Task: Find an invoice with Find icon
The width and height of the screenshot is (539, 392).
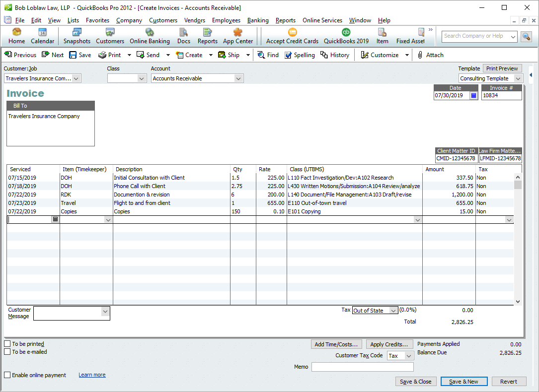Action: tap(268, 55)
